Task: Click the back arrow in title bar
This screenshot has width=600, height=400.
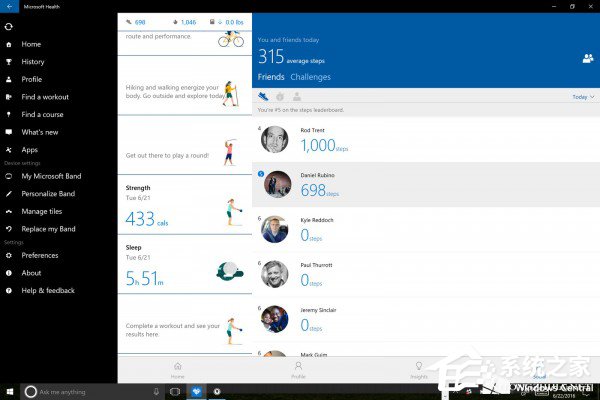Action: (x=9, y=7)
